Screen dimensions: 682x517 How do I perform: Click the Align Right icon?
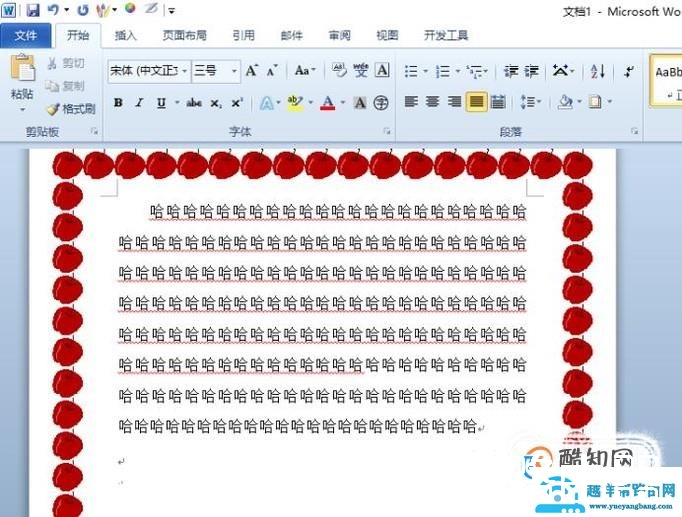click(x=454, y=102)
